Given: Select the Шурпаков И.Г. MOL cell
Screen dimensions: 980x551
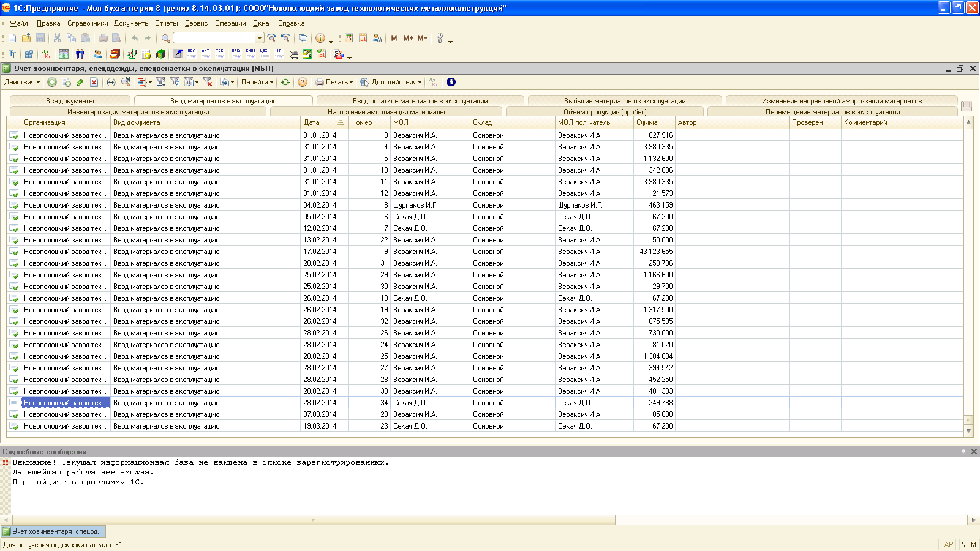Looking at the screenshot, I should click(430, 205).
